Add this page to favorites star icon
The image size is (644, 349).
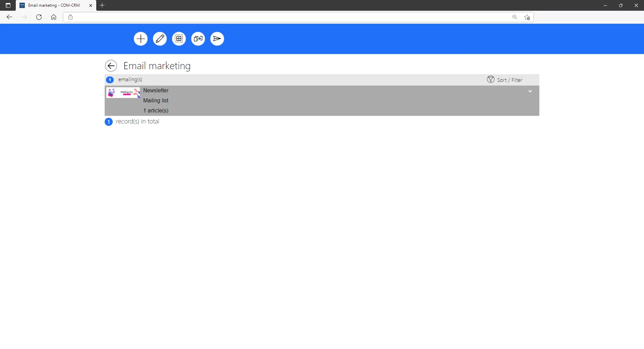[527, 17]
